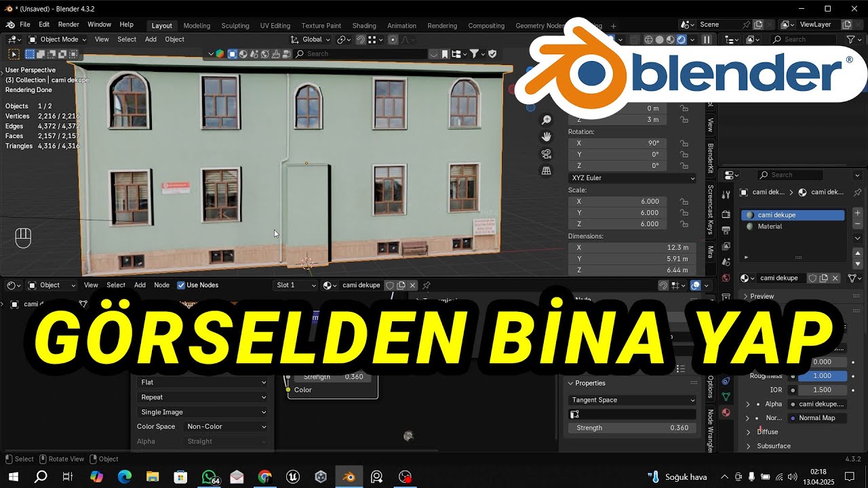Screen dimensions: 868x488
Task: Remove material slot with minus button
Action: coord(857,224)
